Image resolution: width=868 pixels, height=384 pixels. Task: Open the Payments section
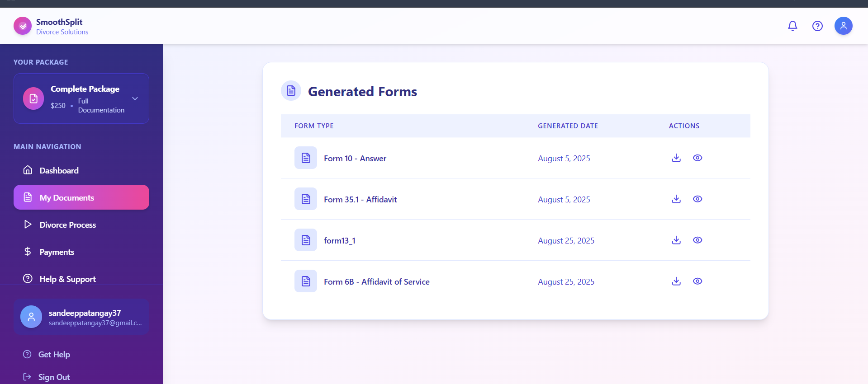57,252
